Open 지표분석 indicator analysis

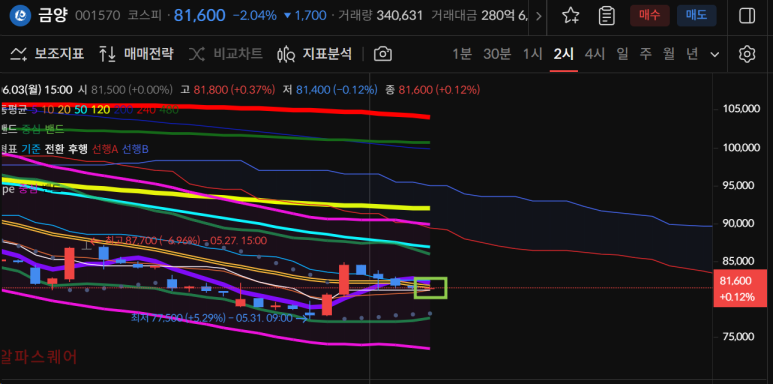(315, 54)
